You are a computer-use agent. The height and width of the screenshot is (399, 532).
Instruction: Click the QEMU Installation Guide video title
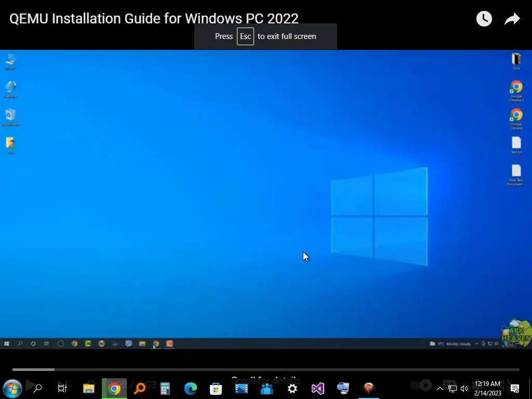[154, 19]
